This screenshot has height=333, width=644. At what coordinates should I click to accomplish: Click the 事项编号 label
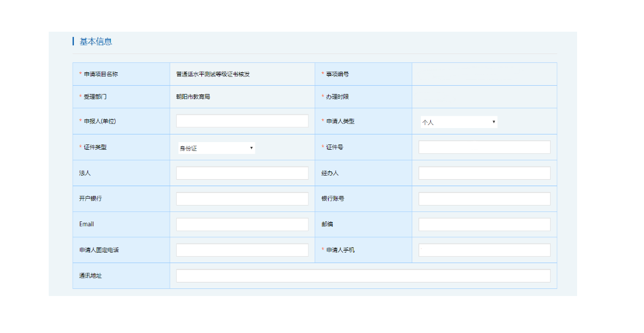337,75
